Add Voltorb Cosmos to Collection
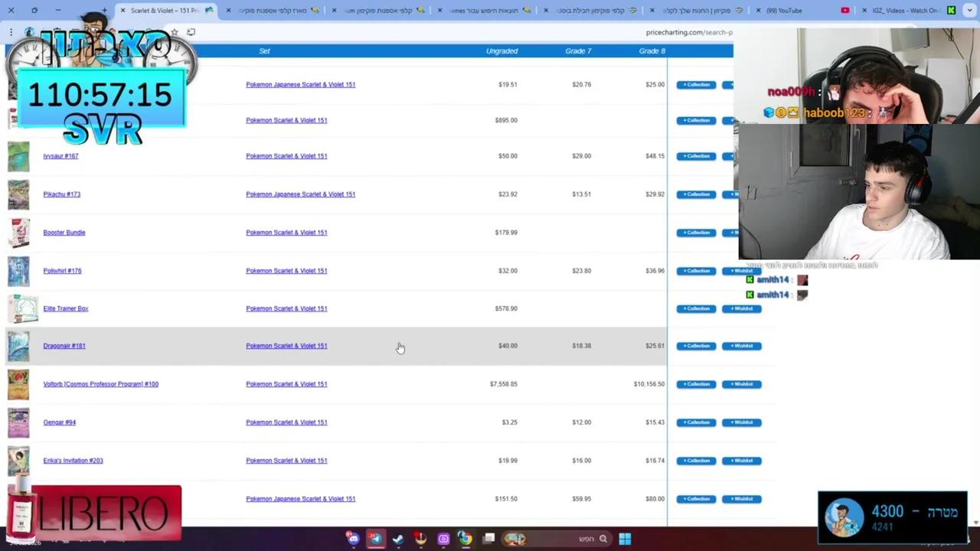The image size is (980, 551). [x=696, y=384]
